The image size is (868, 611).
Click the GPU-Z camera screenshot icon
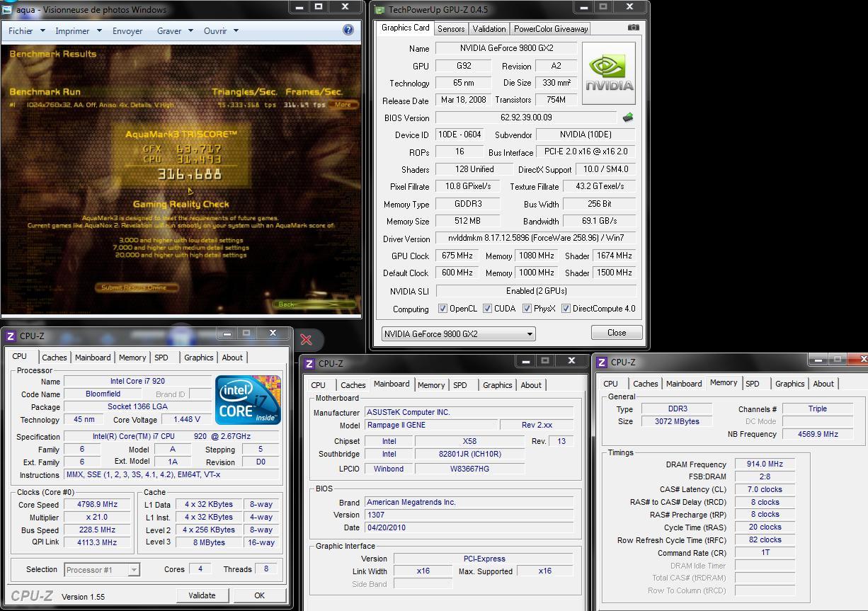(x=633, y=28)
